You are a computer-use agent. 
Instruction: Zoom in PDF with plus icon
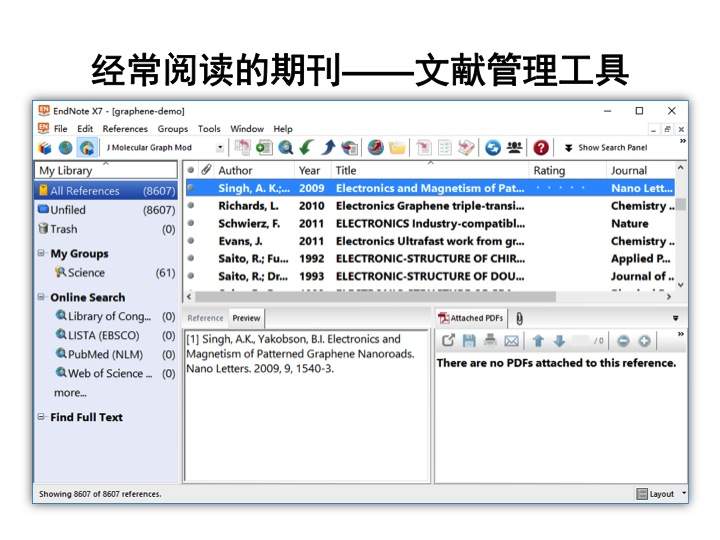point(644,341)
